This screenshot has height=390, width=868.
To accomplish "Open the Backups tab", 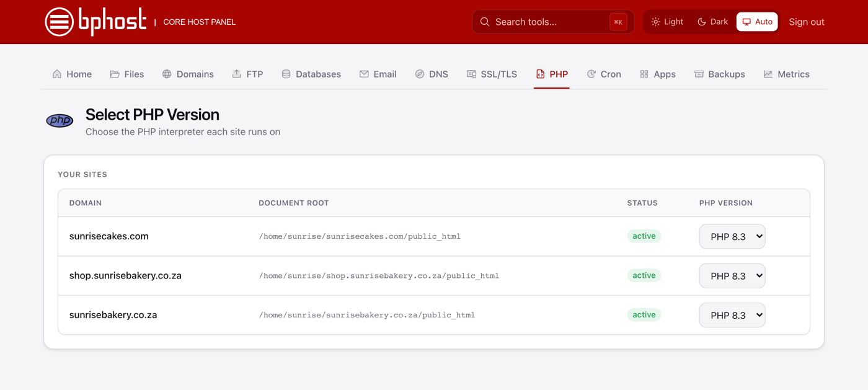I will tap(720, 74).
